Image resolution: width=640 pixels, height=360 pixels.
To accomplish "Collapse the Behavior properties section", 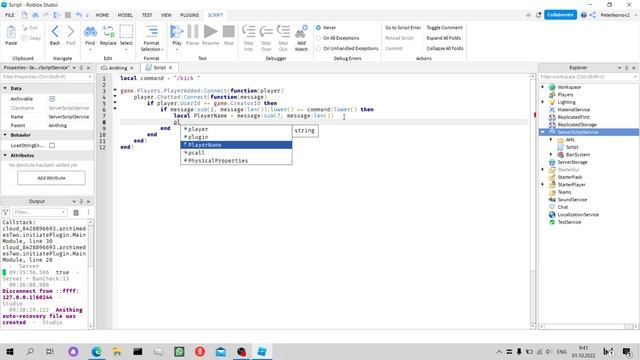I will 5,135.
